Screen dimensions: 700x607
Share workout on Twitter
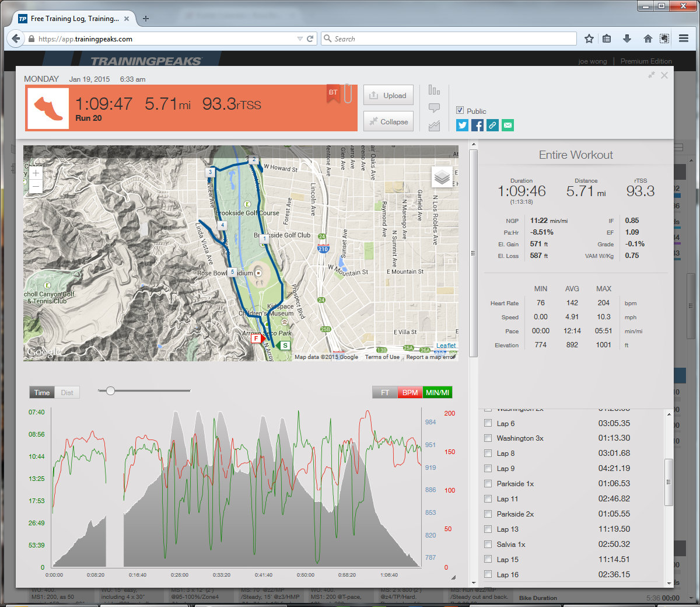pyautogui.click(x=462, y=125)
